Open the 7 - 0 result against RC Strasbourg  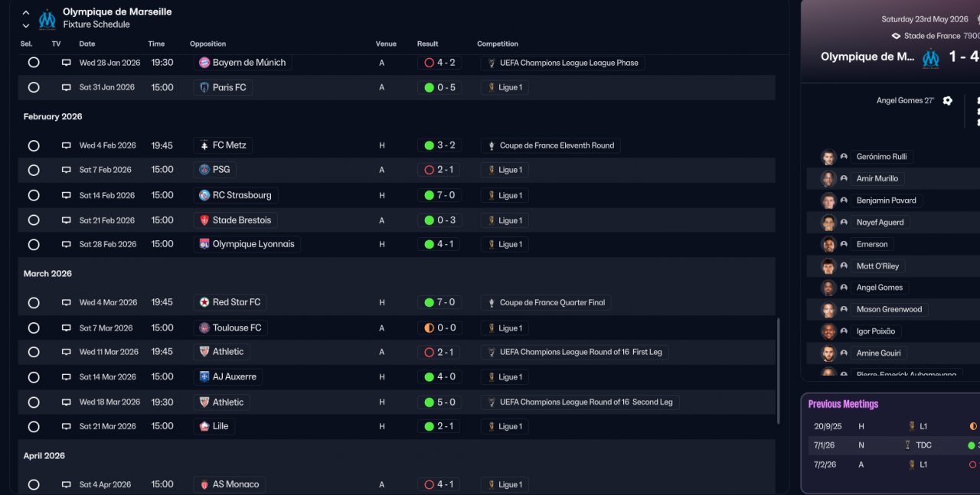(x=439, y=195)
